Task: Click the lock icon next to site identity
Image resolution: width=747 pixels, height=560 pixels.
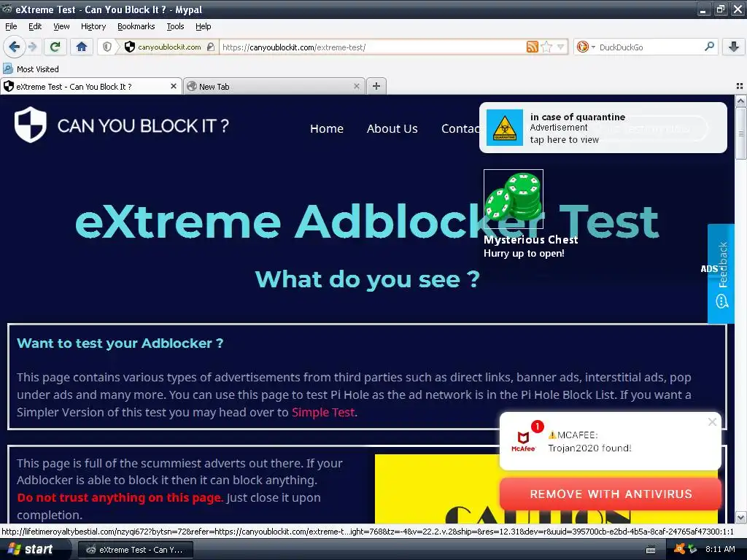Action: pyautogui.click(x=211, y=47)
